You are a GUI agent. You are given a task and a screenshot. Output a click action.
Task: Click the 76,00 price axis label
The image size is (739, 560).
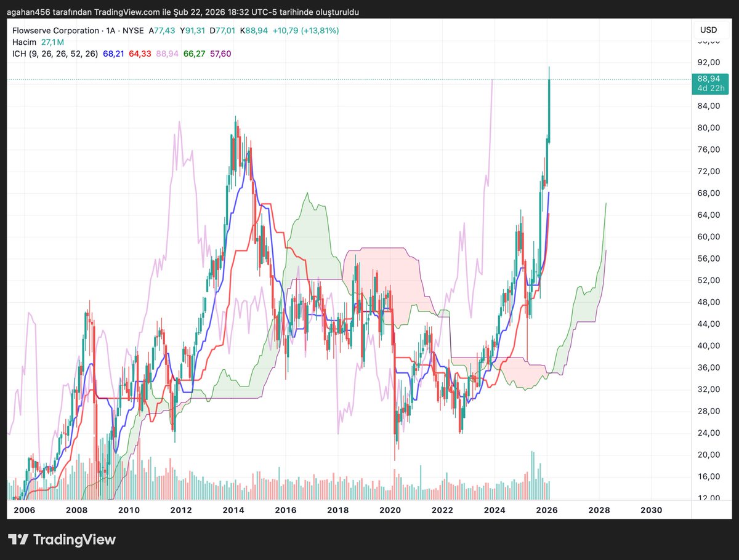point(708,150)
